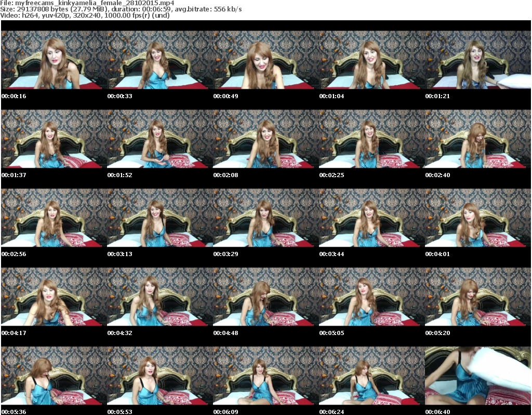Click the timestamp label 00:00:16
The width and height of the screenshot is (532, 415).
click(14, 96)
